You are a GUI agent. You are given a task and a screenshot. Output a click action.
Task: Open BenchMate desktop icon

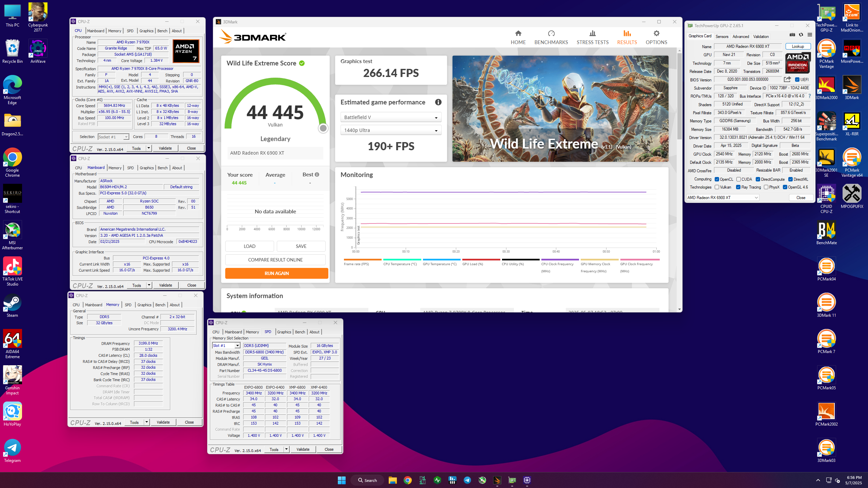(826, 233)
